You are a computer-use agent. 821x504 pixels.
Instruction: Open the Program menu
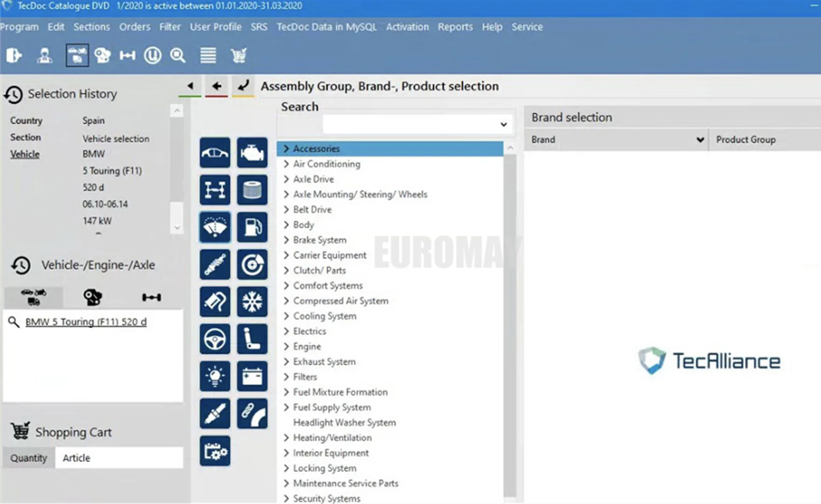click(x=19, y=27)
